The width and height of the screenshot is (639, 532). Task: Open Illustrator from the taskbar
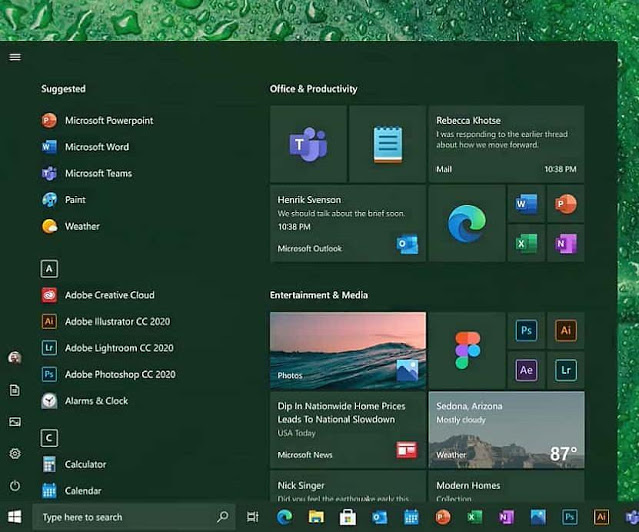[601, 517]
